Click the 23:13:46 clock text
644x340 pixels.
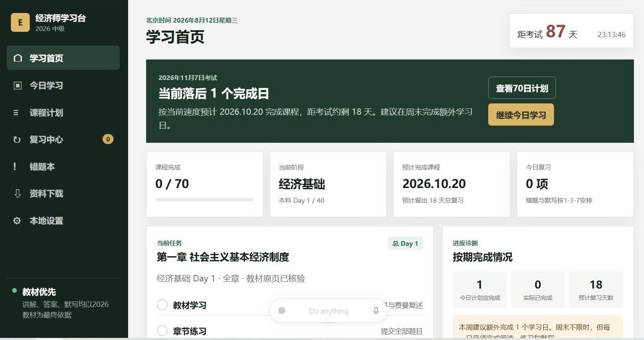(611, 35)
